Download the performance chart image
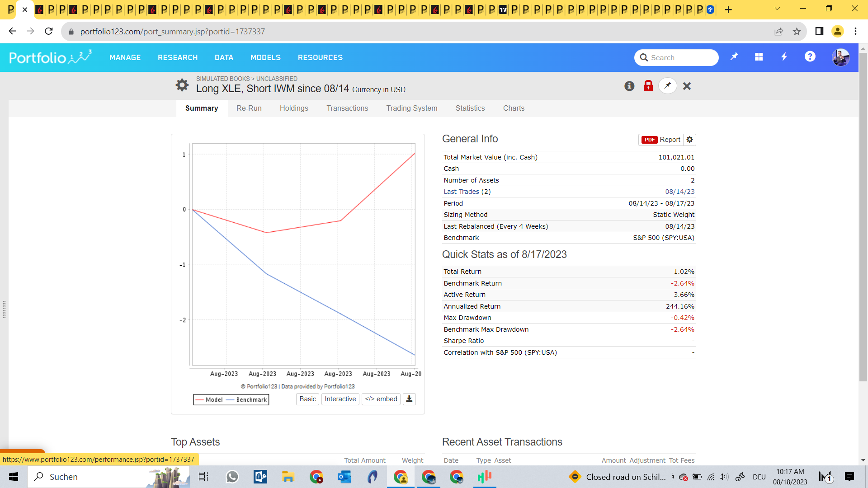 coord(409,399)
